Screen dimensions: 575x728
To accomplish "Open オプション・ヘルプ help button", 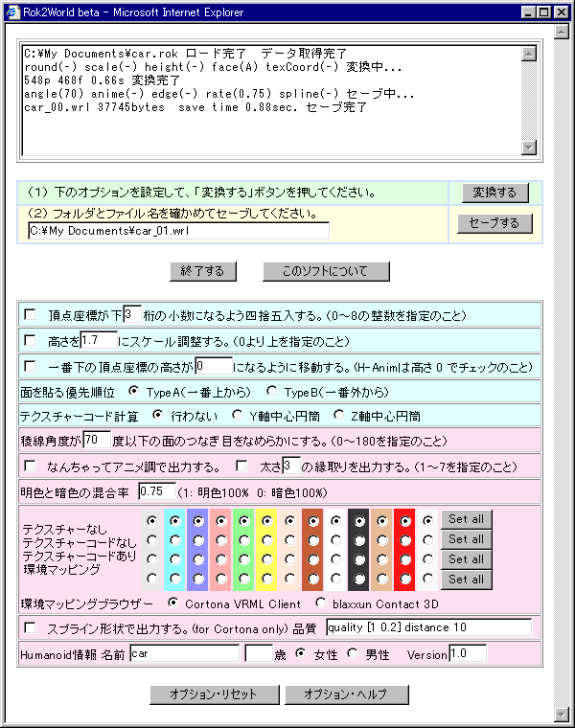I will pyautogui.click(x=347, y=694).
